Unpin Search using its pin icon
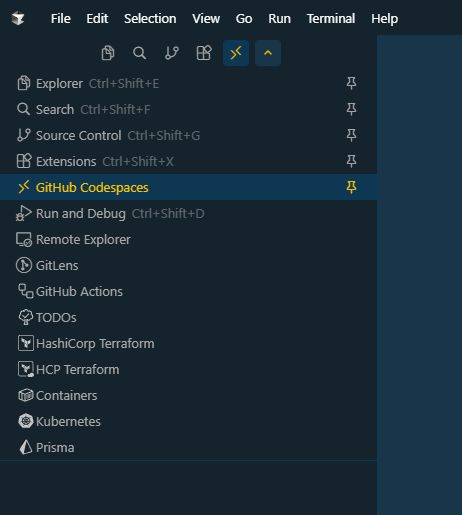The image size is (462, 515). [x=351, y=109]
